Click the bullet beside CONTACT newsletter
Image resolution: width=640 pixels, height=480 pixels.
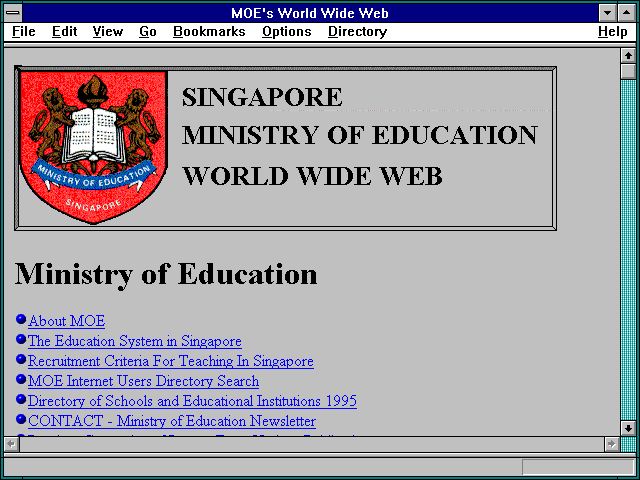21,419
